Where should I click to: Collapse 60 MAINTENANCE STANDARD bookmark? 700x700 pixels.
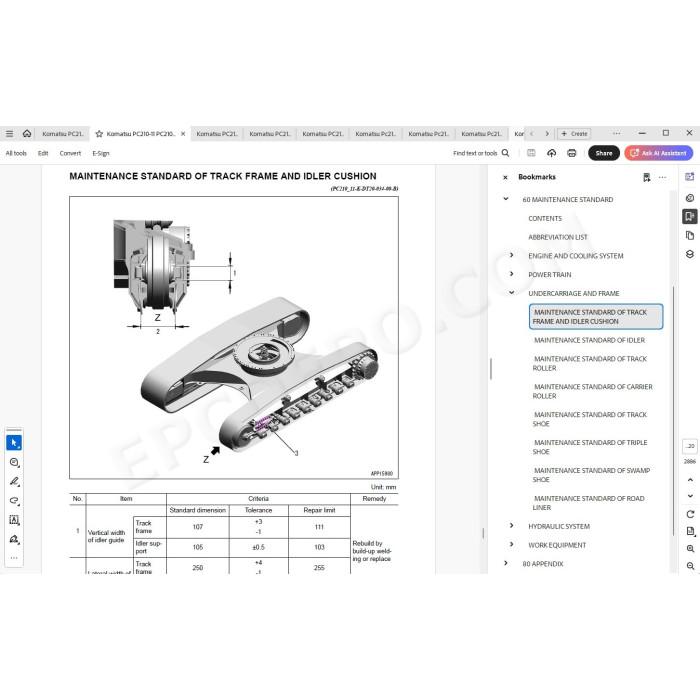click(506, 199)
